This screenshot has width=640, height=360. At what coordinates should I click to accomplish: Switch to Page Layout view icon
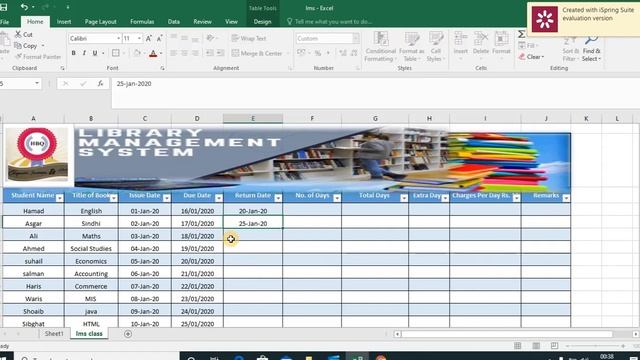tap(536, 346)
